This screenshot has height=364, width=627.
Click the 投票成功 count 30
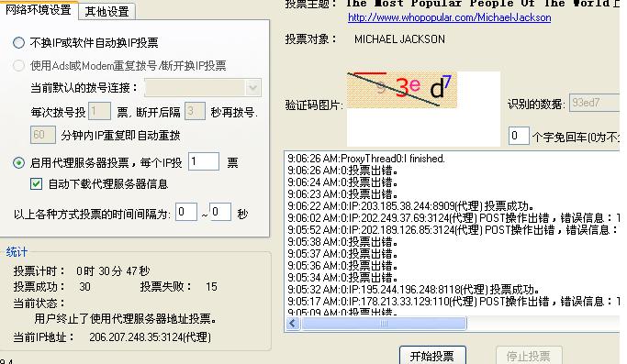tap(84, 286)
